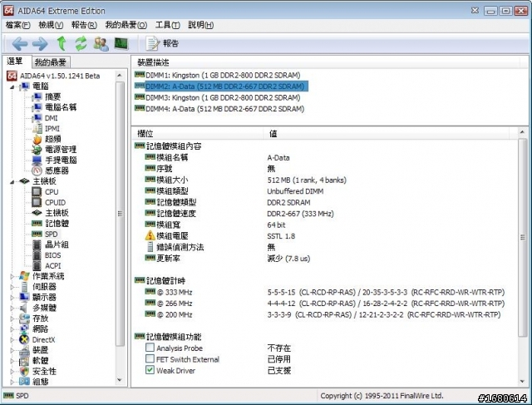
Task: Click the 裝置描述 column header
Action: [x=325, y=62]
